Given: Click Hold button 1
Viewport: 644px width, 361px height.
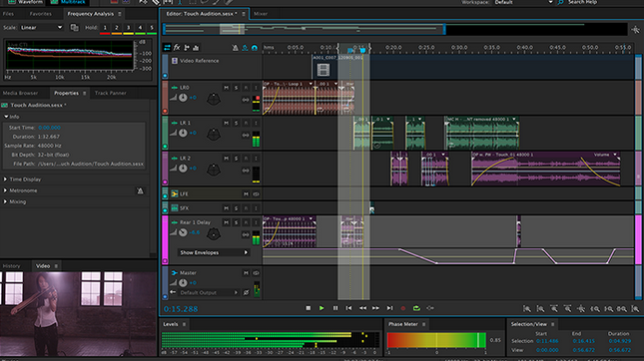Looking at the screenshot, I should [105, 28].
